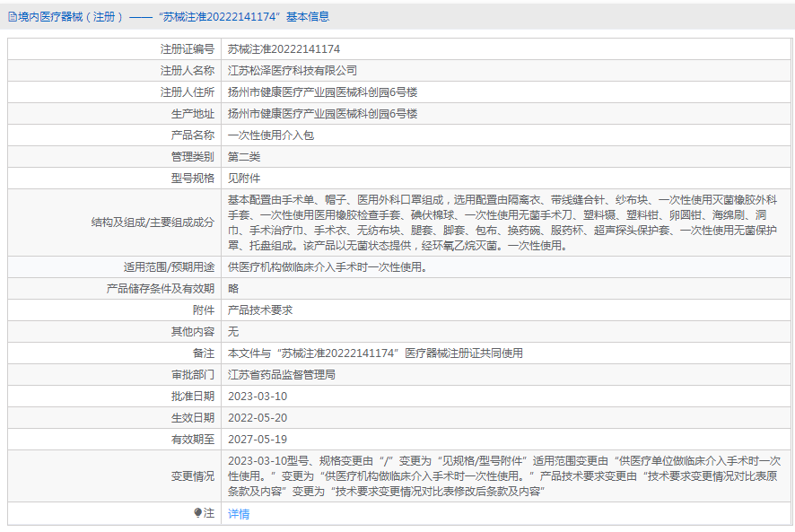This screenshot has height=532, width=795.
Task: Click approval department 江苏省药品监督管理局
Action: (282, 375)
